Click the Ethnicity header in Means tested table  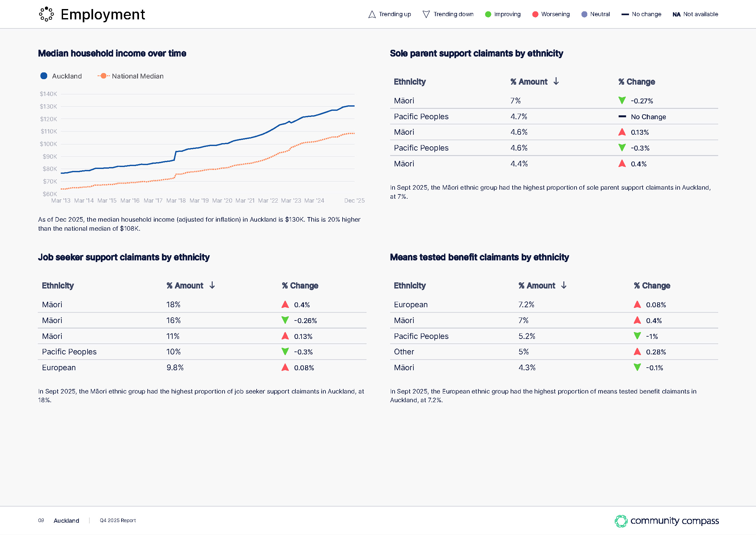tap(410, 286)
